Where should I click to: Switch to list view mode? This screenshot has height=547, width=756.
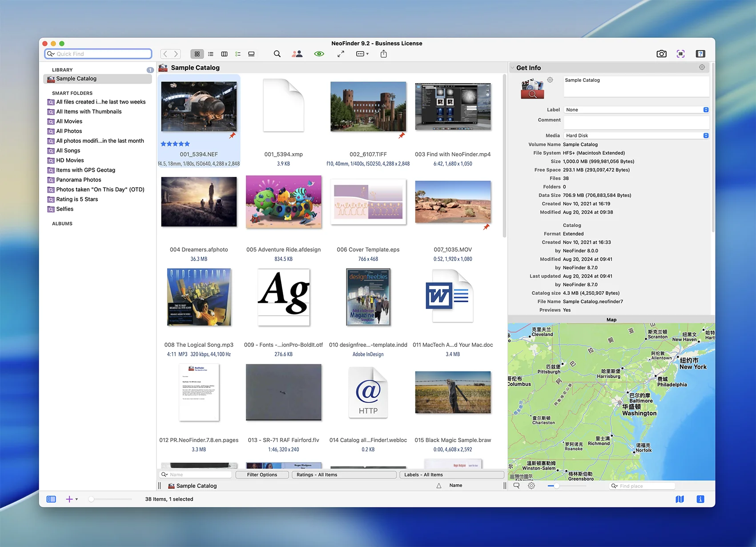pos(211,54)
